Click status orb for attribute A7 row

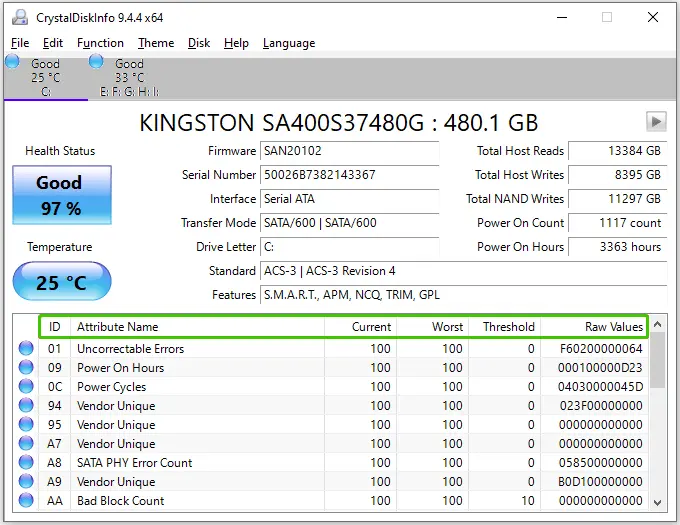tap(26, 443)
